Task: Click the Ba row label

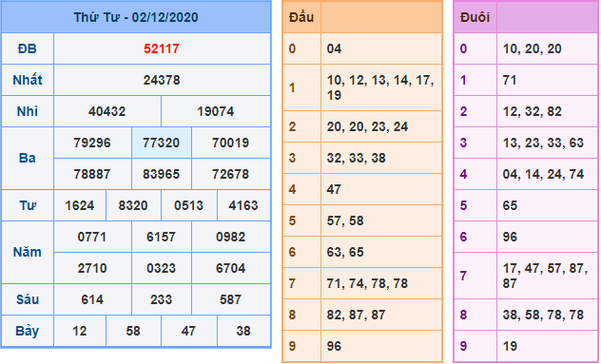Action: (x=28, y=159)
